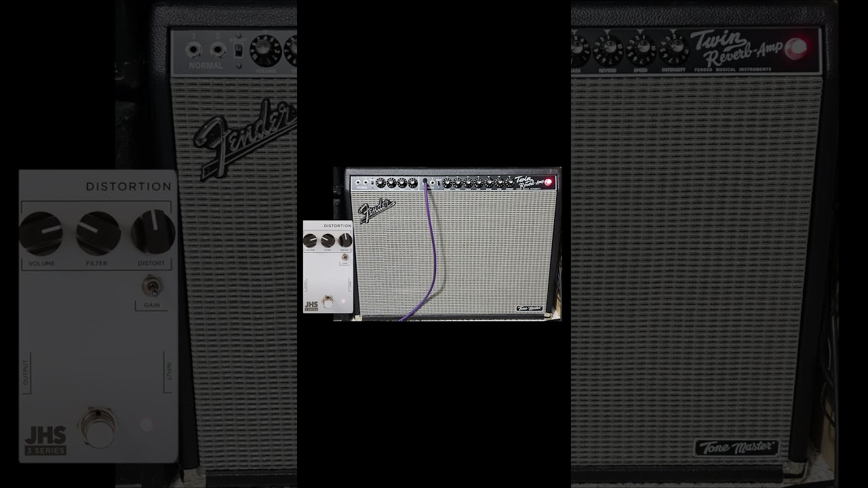Click the DISTORT knob on the large dimmed pedal
This screenshot has width=868, height=488.
pyautogui.click(x=153, y=232)
